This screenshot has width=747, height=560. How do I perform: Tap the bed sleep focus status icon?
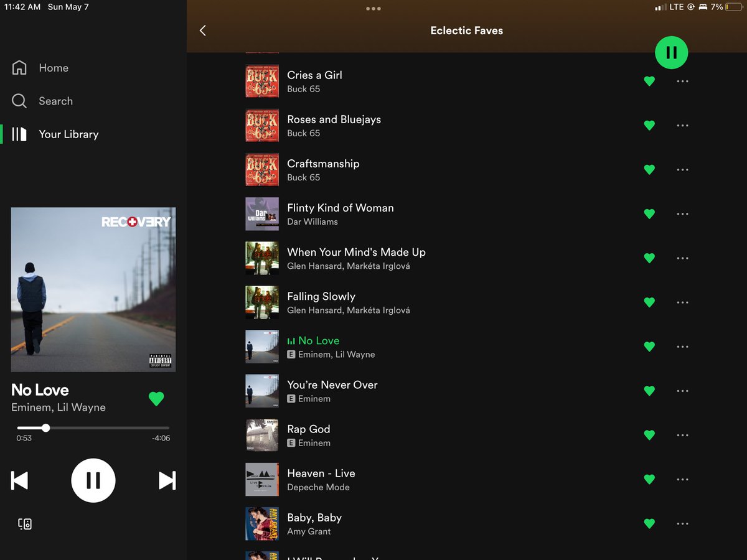[703, 7]
